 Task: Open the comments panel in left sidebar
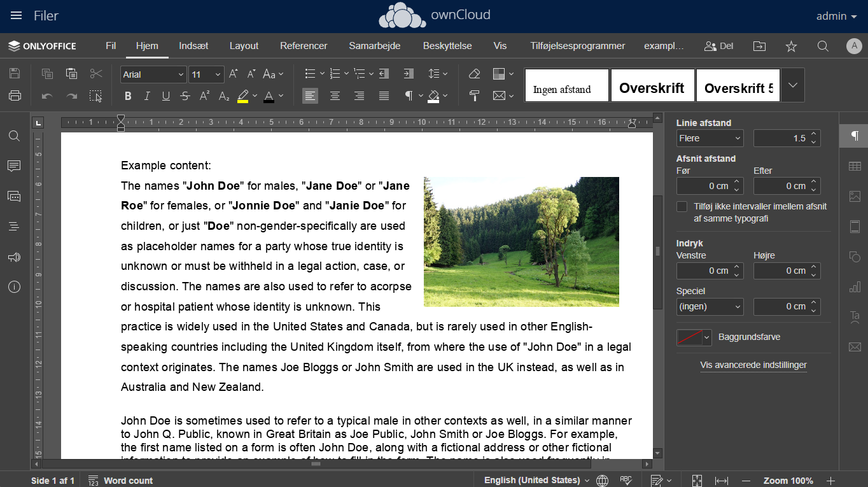pos(14,166)
